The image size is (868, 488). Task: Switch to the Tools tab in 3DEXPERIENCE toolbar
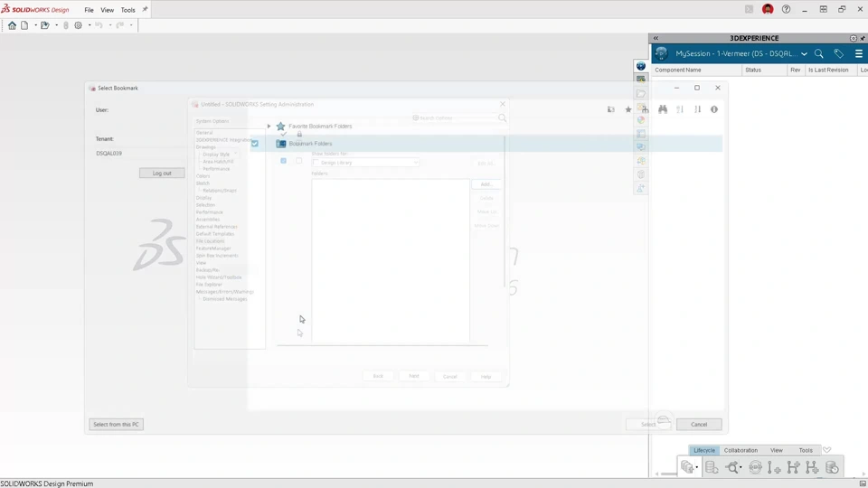pos(806,450)
